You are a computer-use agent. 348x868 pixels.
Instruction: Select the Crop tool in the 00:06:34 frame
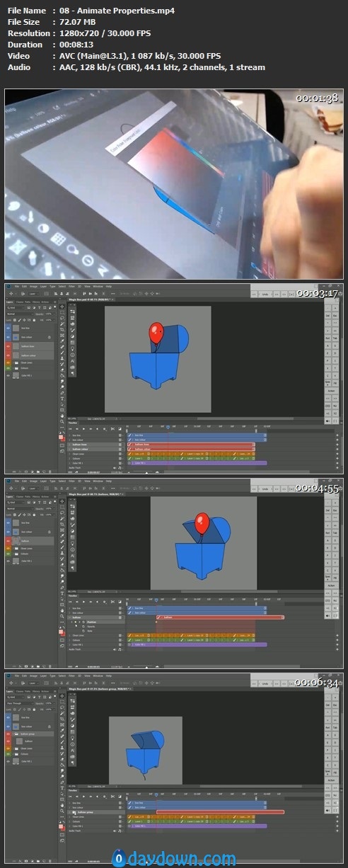[x=62, y=719]
